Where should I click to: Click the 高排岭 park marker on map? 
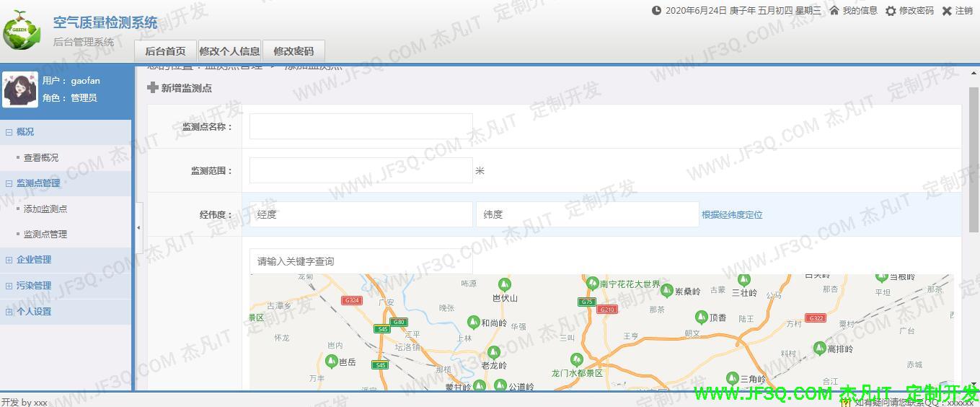pos(819,348)
